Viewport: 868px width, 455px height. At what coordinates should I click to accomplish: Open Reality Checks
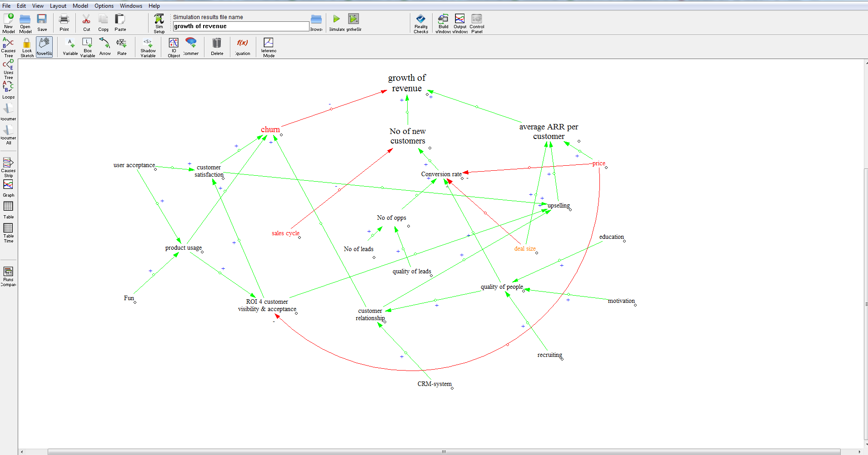[x=421, y=23]
